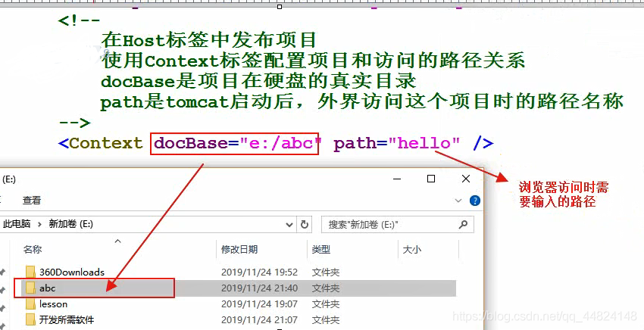
Task: Click date 2019/11/24 19:52
Action: 260,272
